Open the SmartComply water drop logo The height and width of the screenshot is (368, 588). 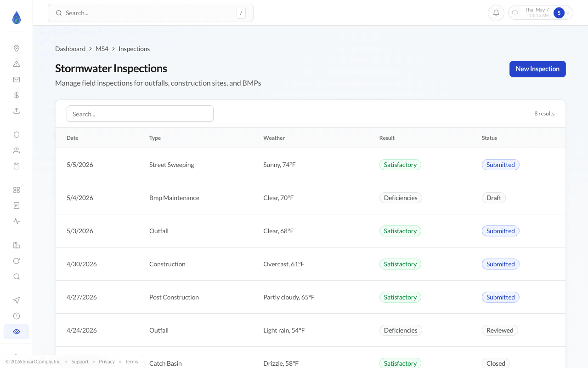click(17, 18)
